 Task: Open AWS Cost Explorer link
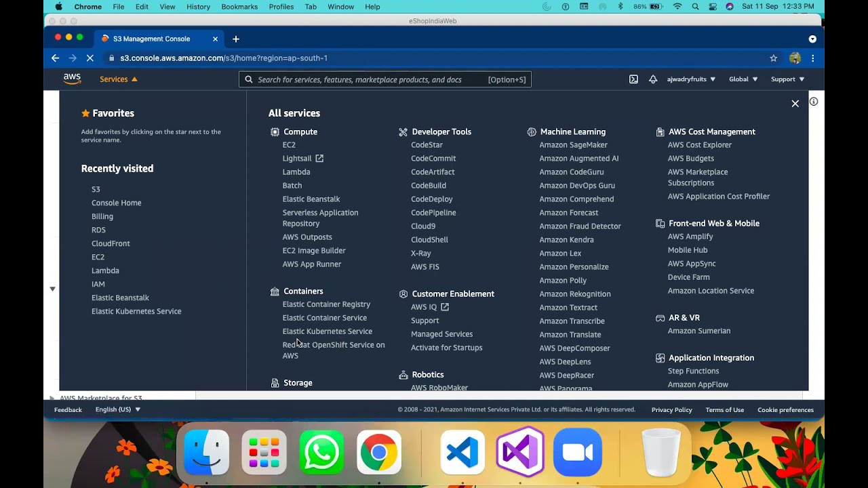pyautogui.click(x=700, y=145)
